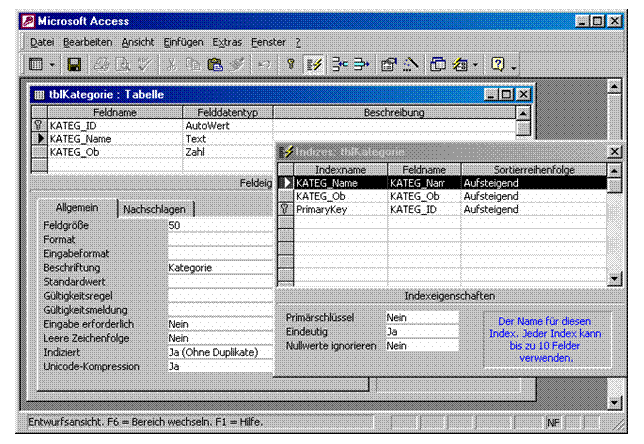
Task: Click the Nullwerte ignorieren value Nein
Action: 422,346
